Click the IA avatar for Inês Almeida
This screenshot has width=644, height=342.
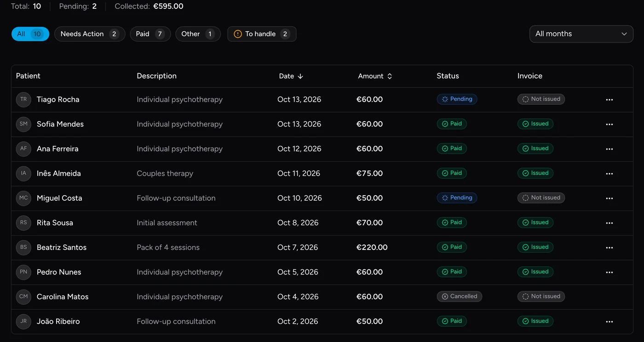[23, 174]
